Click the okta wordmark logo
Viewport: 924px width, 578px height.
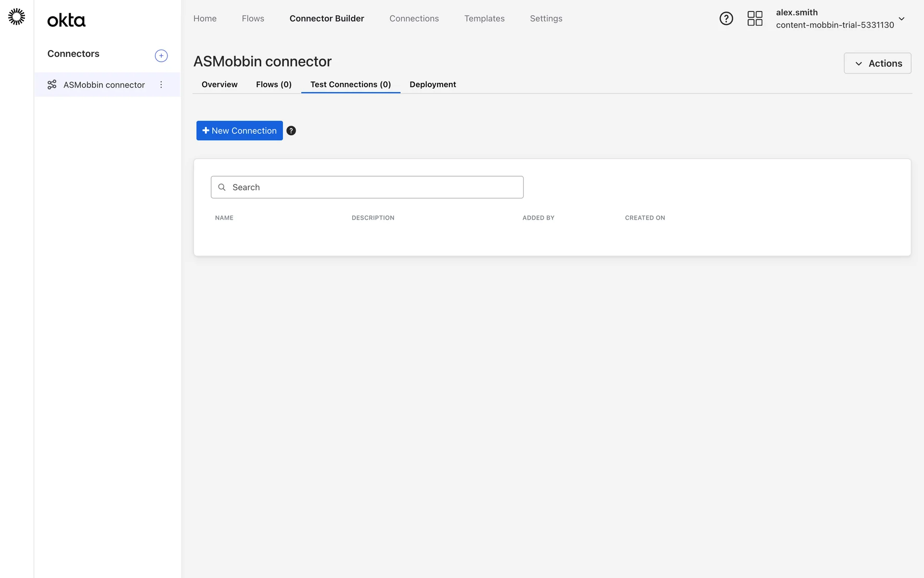(66, 20)
